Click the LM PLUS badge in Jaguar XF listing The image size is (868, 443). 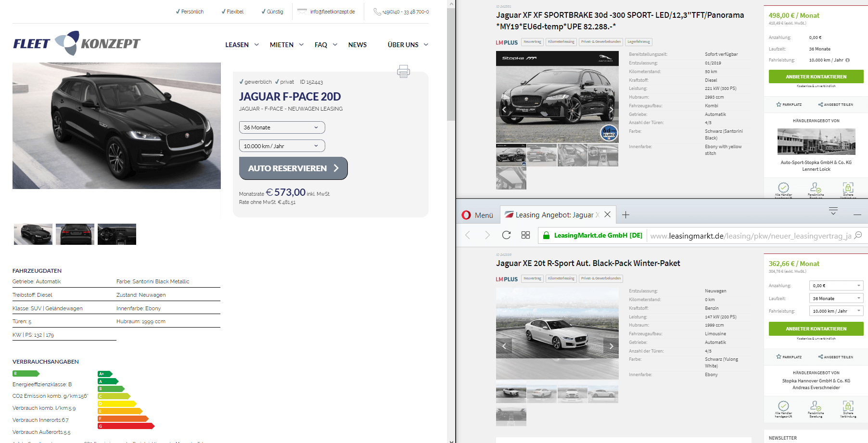click(507, 42)
